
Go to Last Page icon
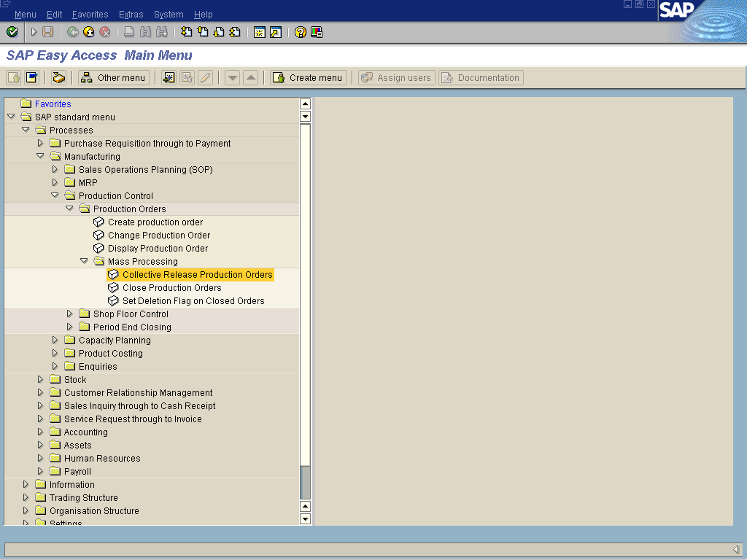point(235,32)
